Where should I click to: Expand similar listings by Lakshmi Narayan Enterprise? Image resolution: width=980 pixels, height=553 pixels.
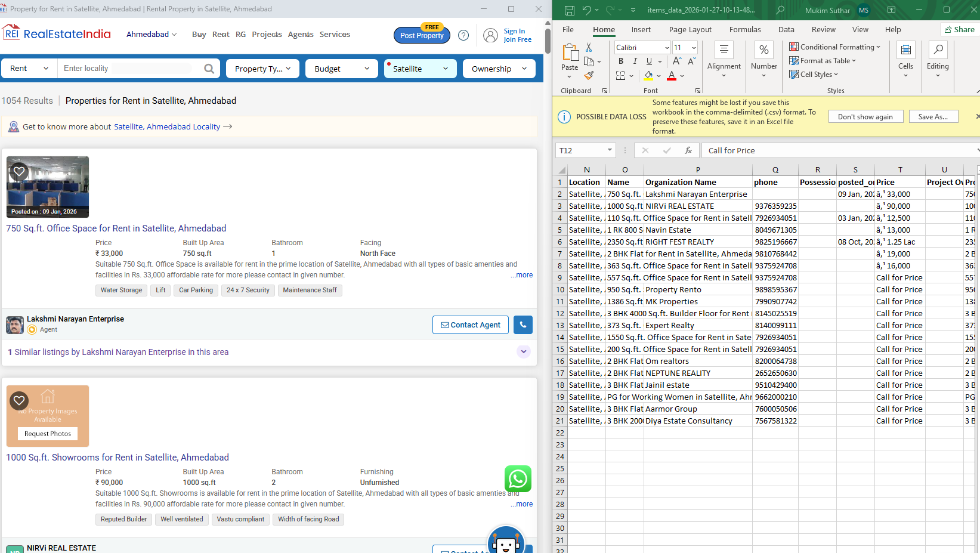(x=524, y=352)
